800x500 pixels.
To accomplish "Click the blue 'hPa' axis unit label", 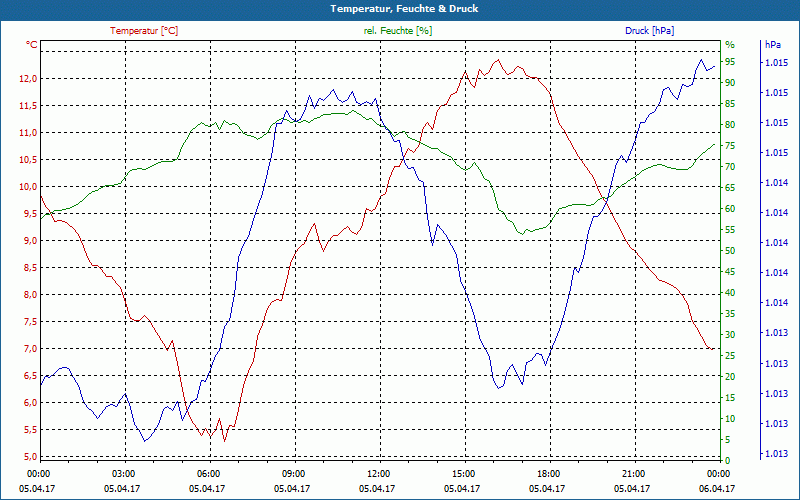I will [x=772, y=45].
